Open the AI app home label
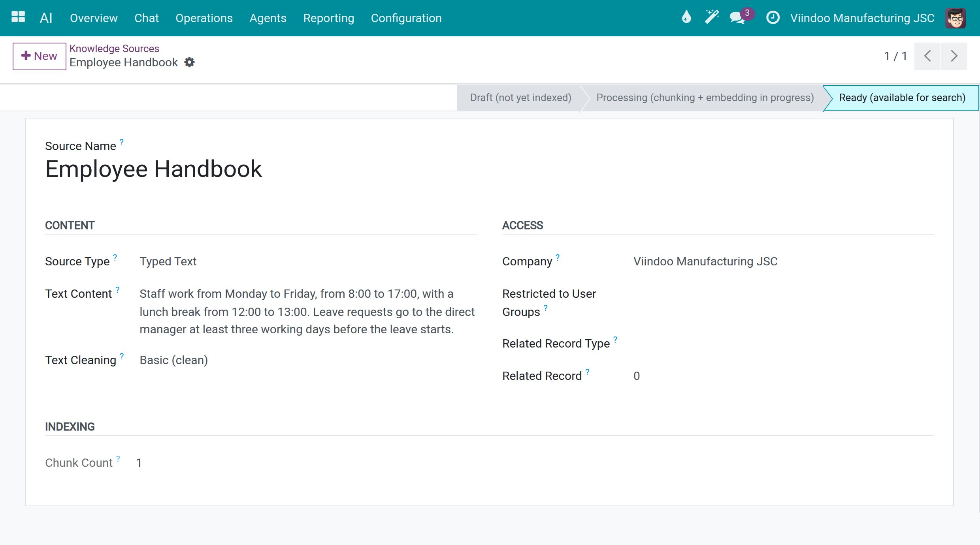 tap(46, 18)
